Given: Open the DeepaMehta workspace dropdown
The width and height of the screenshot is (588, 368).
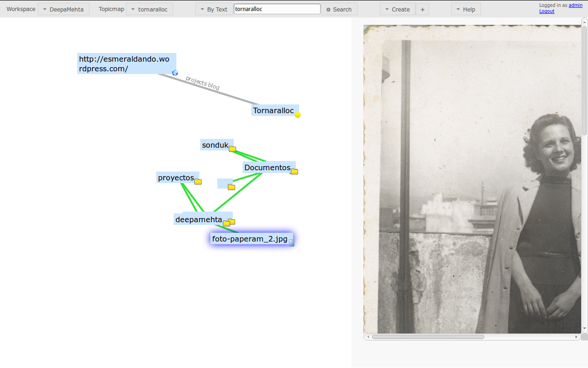Looking at the screenshot, I should 63,9.
